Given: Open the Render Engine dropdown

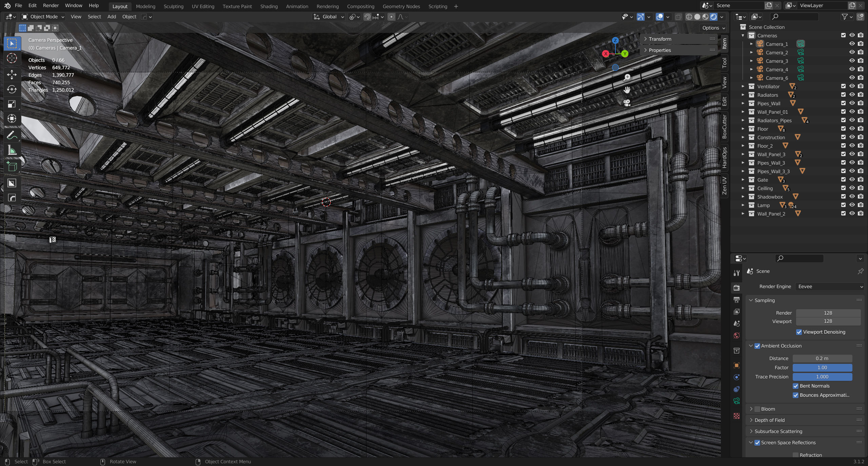Looking at the screenshot, I should 829,286.
